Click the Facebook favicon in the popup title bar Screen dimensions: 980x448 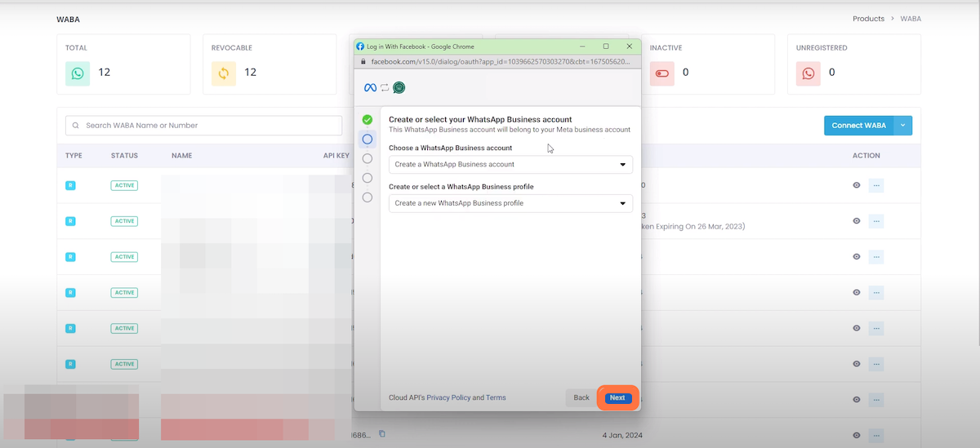click(x=360, y=47)
